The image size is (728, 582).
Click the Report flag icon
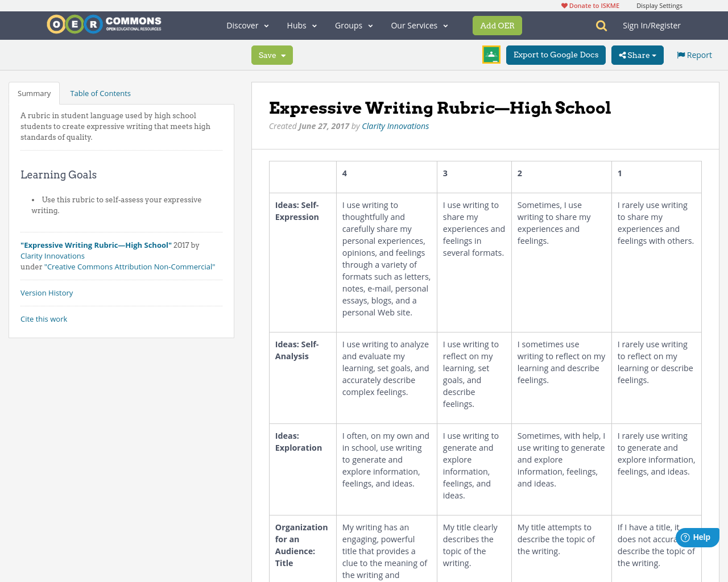(680, 54)
